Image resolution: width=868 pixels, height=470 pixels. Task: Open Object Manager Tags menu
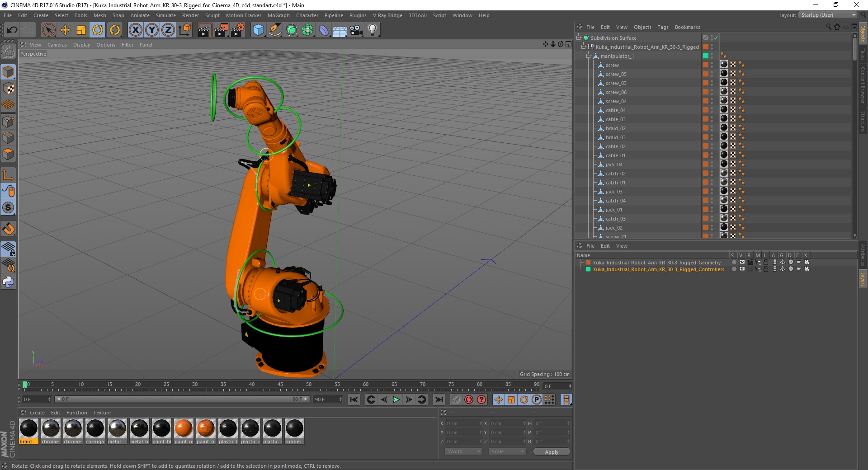pos(663,27)
